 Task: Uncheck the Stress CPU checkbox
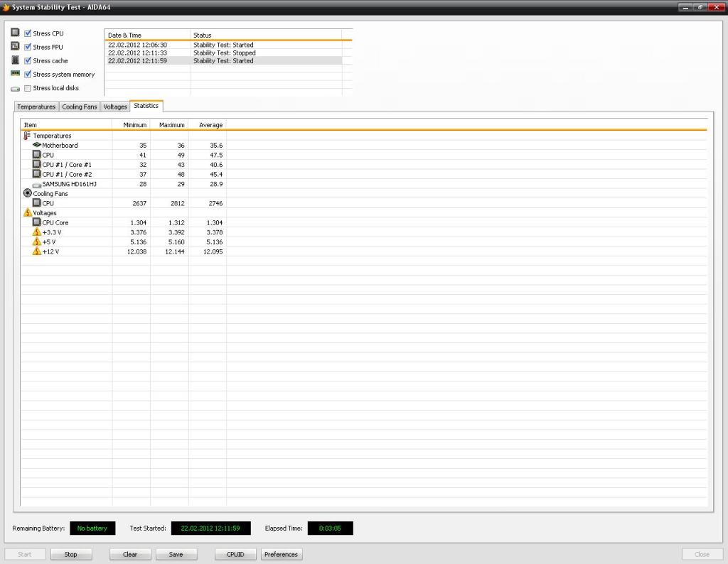point(28,33)
